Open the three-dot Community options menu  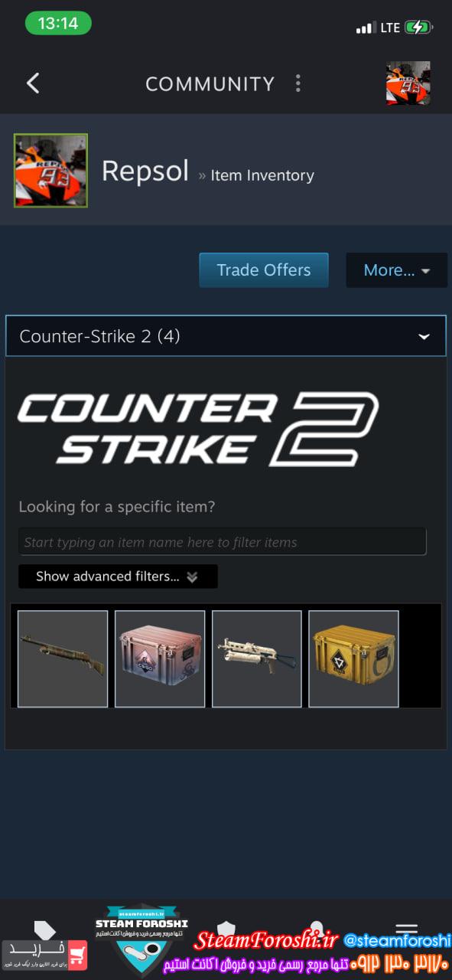[x=298, y=83]
